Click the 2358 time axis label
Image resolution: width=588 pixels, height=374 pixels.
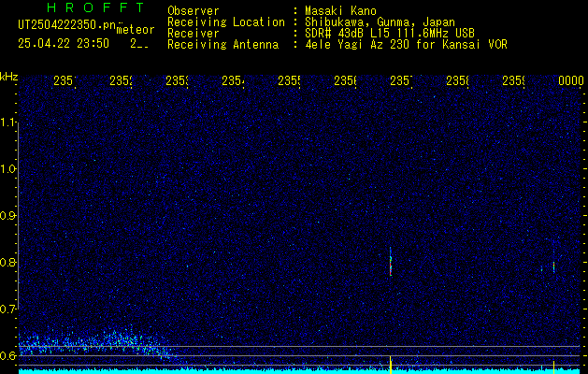tap(457, 80)
